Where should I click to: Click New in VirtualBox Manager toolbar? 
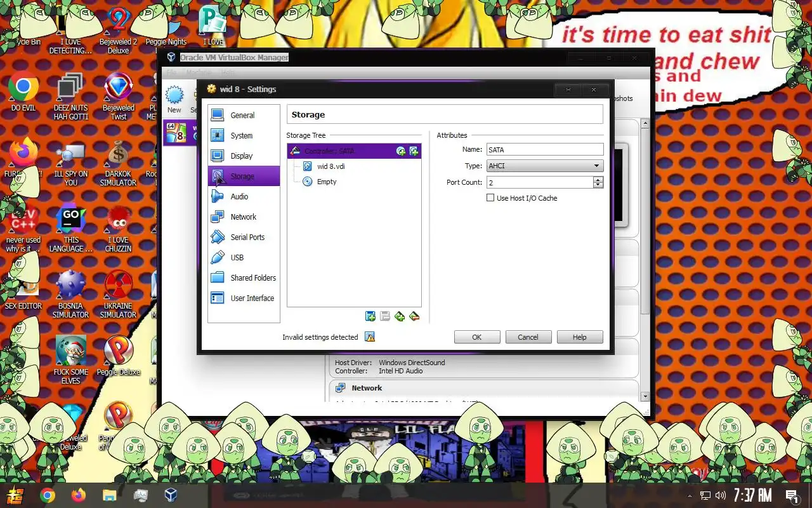[174, 100]
